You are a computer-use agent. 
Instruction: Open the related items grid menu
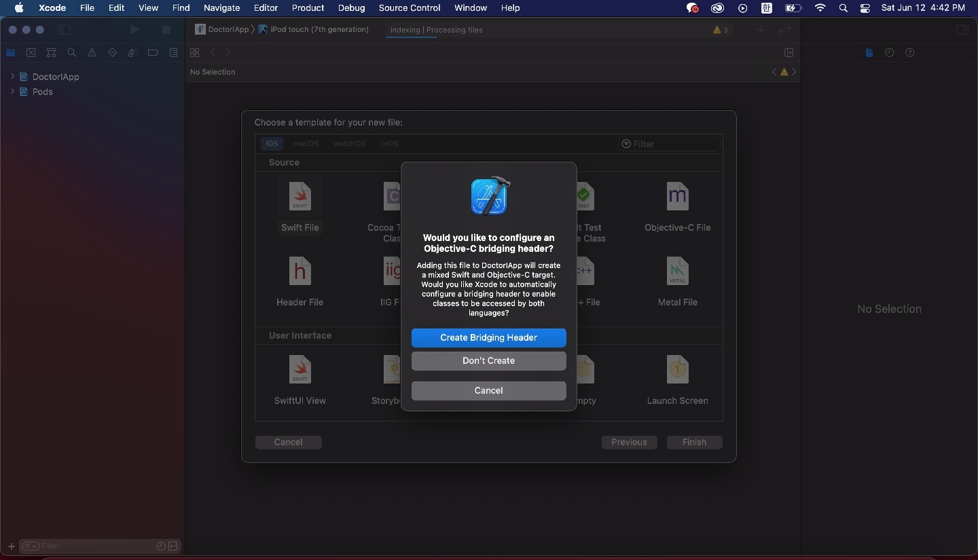pos(195,53)
